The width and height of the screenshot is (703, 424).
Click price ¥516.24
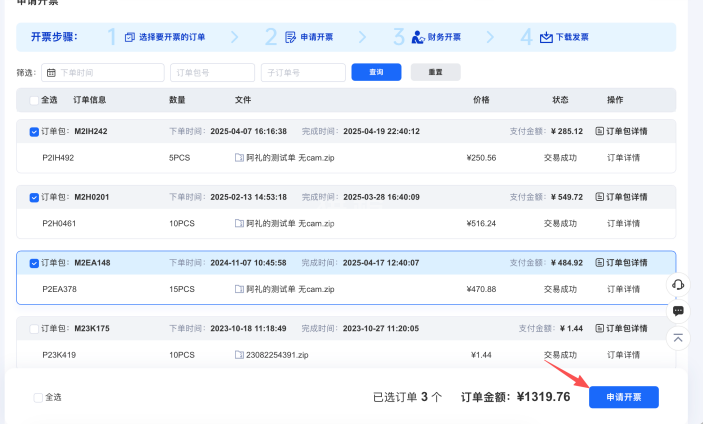pos(481,223)
